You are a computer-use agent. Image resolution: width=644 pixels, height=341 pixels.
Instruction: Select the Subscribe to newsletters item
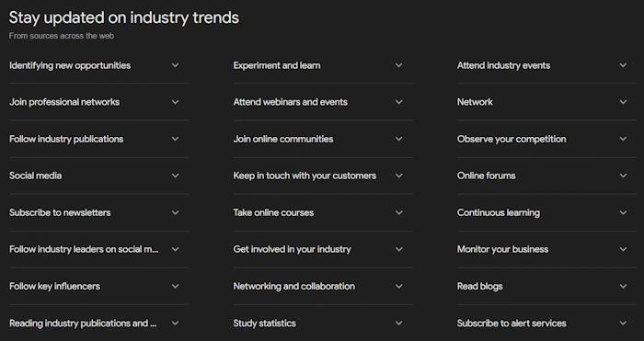pos(99,212)
